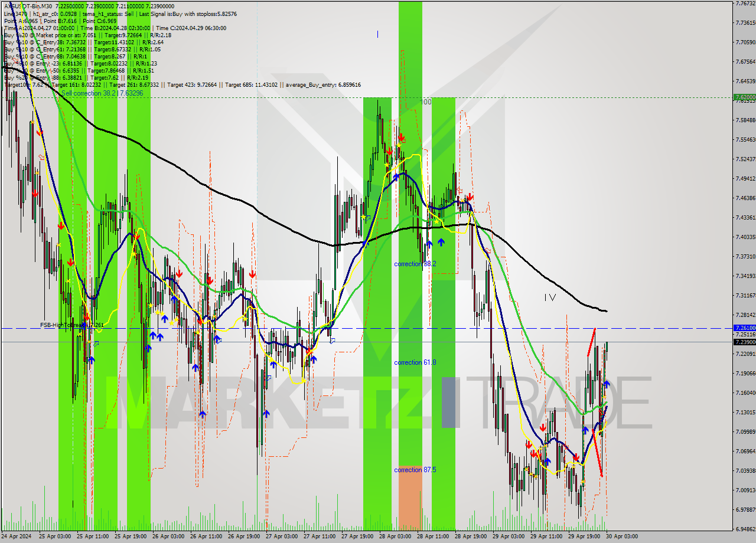Click the 7.19066 price axis value
Screen dimensions: 756x543
click(745, 373)
